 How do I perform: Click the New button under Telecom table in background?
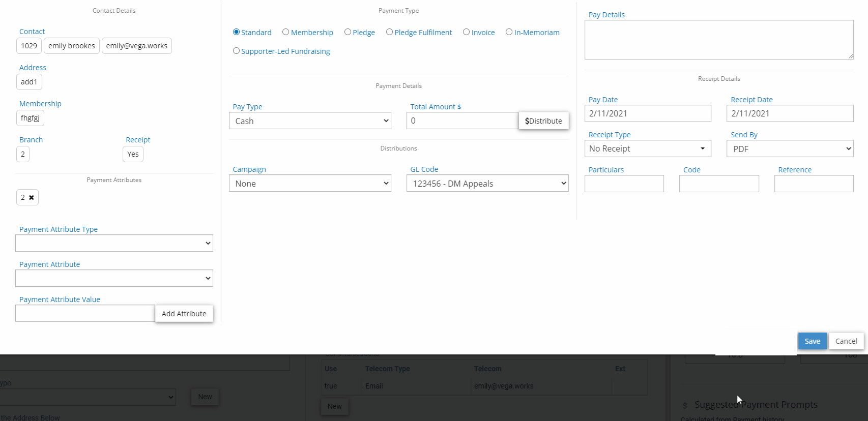(x=335, y=406)
